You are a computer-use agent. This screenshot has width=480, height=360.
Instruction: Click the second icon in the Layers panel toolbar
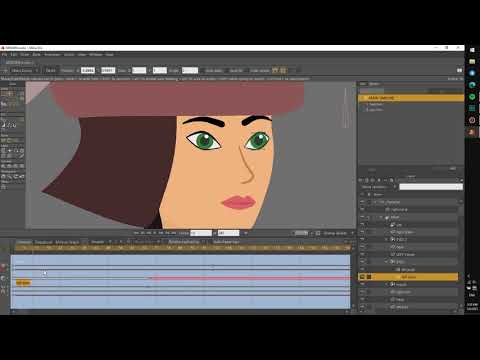[x=367, y=180]
